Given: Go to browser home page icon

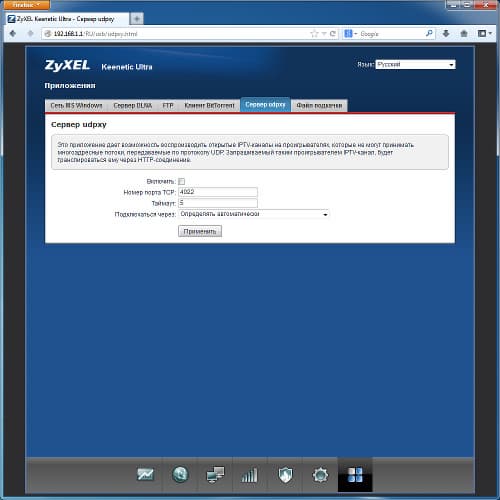Looking at the screenshot, I should tap(464, 33).
